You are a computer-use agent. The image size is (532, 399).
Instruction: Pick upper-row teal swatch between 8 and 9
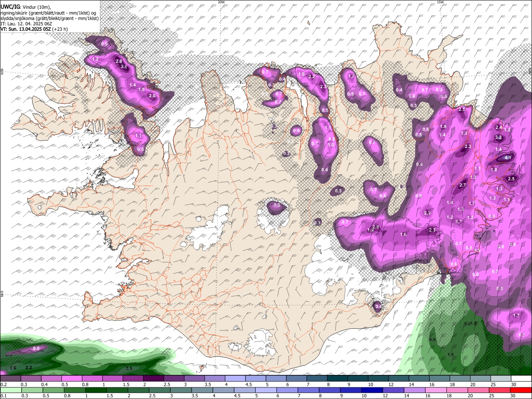pos(337,378)
